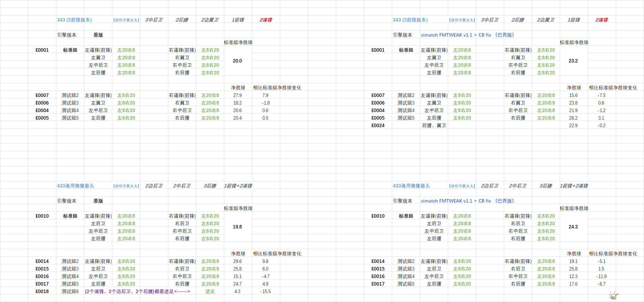Click the 24.3 standard group net goals cell
Image resolution: width=644 pixels, height=302 pixels.
point(573,227)
